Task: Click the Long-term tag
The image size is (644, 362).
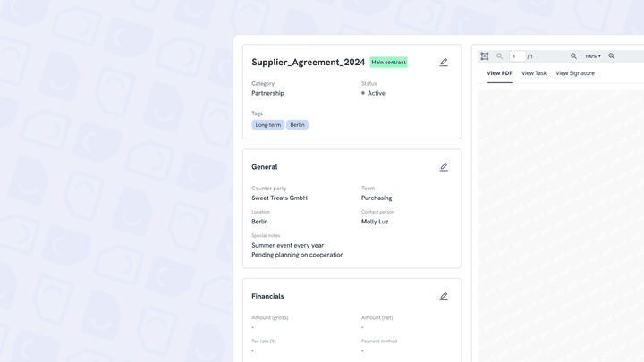Action: (268, 125)
